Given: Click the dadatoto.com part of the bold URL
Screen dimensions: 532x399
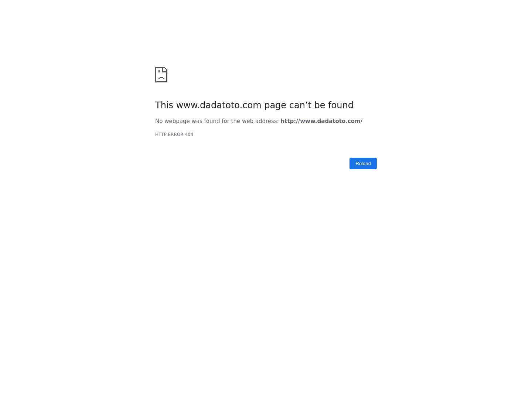Looking at the screenshot, I should 339,121.
